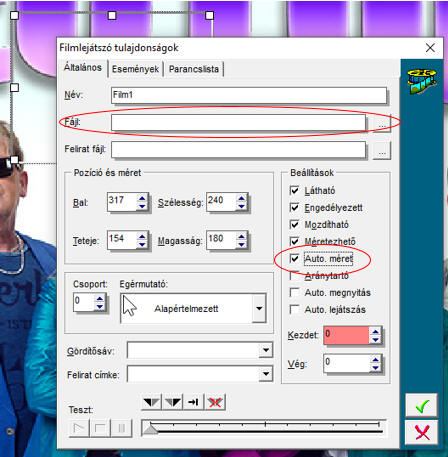Increase the Szélesség value with up arrow
The height and width of the screenshot is (457, 448).
click(241, 198)
